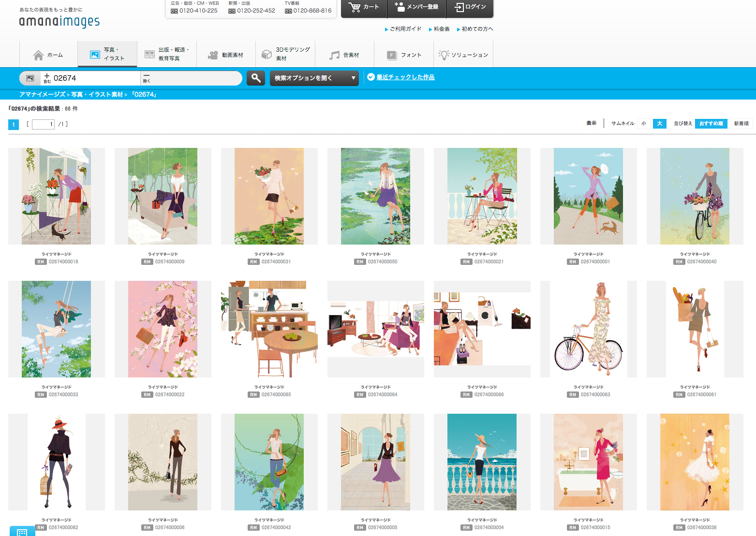Open thumbnail 02674000006 woman in brown

pyautogui.click(x=163, y=462)
